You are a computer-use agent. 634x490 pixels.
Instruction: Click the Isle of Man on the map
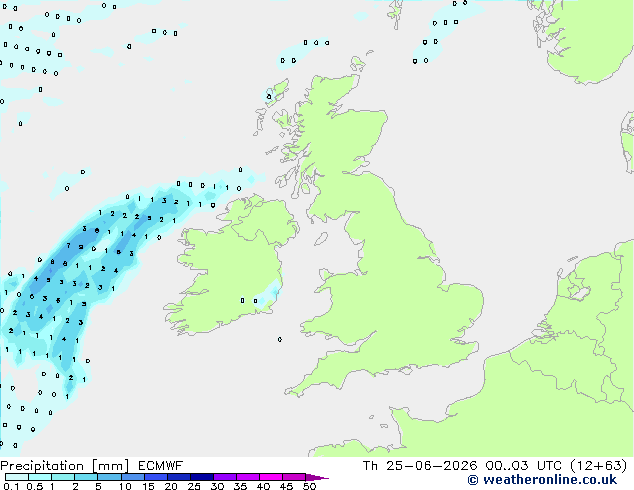pos(321,239)
